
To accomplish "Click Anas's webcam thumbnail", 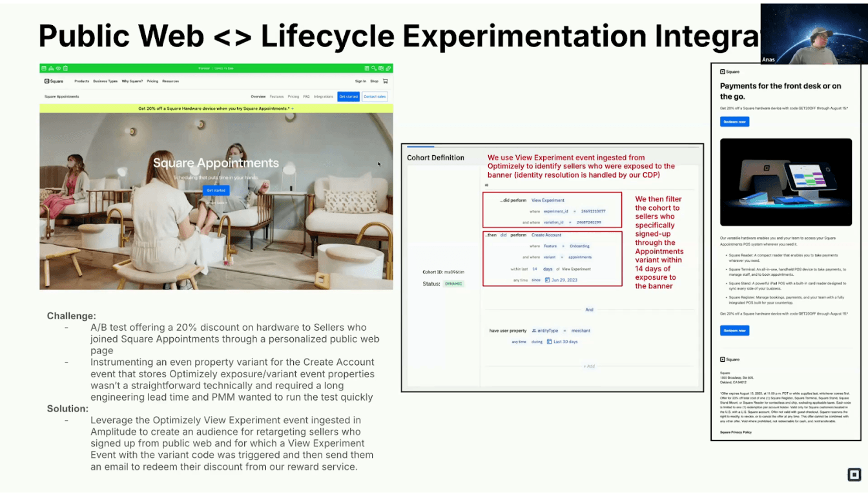I will 814,32.
